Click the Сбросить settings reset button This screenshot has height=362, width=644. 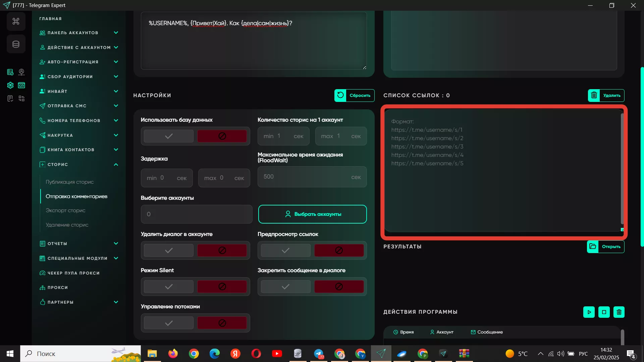point(355,96)
